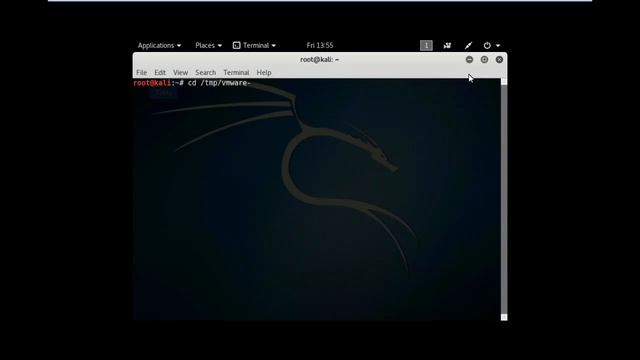This screenshot has height=360, width=640.
Task: Open the View menu
Action: click(180, 72)
